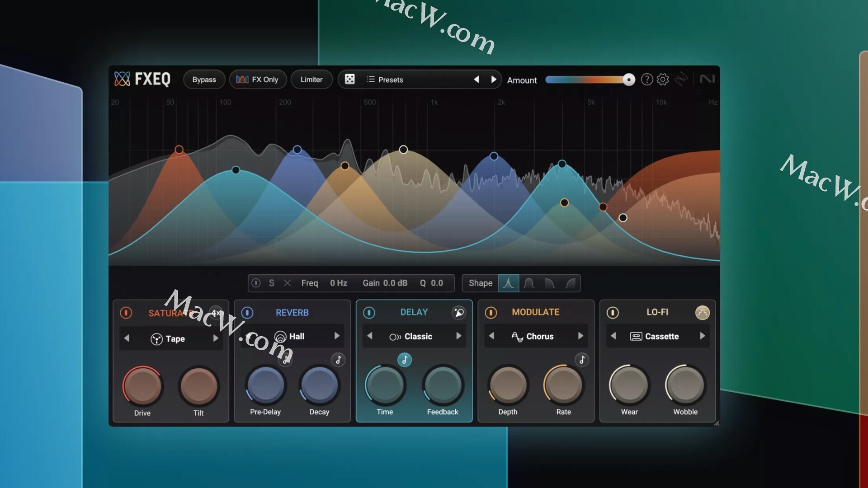The height and width of the screenshot is (488, 868).
Task: Click the Lo-Fi module corner icon
Action: click(702, 313)
